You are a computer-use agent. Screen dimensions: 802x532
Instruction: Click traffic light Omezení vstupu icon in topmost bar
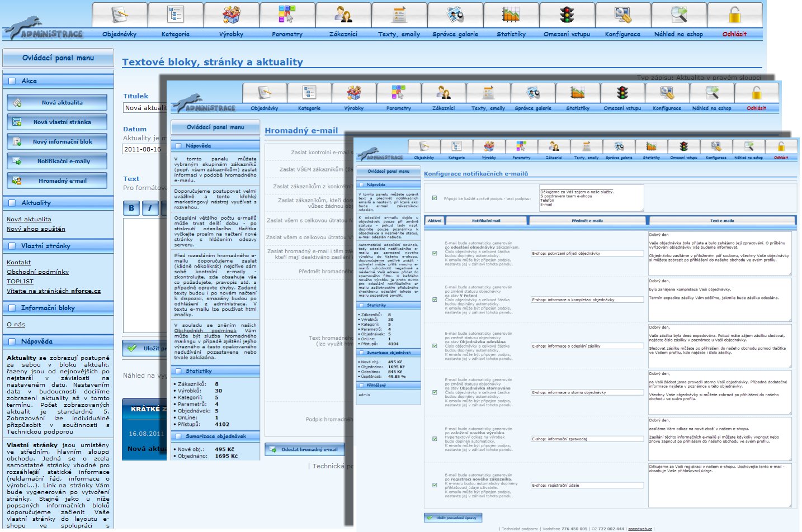click(567, 15)
